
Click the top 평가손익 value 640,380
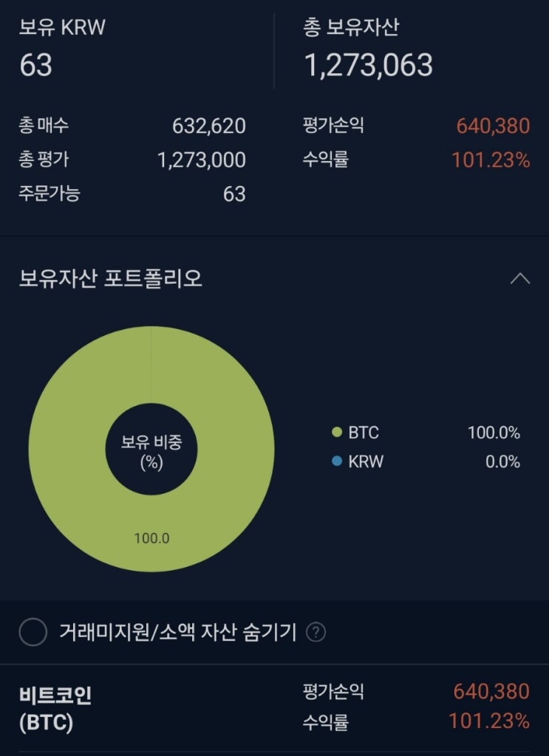493,126
